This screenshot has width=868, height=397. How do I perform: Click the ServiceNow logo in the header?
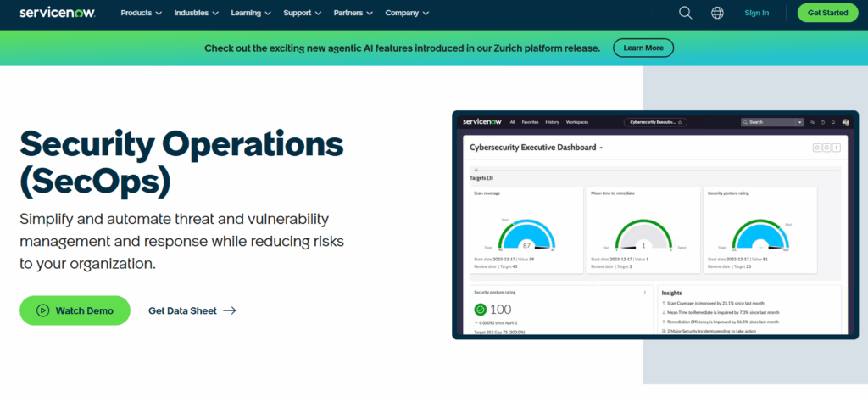click(58, 13)
